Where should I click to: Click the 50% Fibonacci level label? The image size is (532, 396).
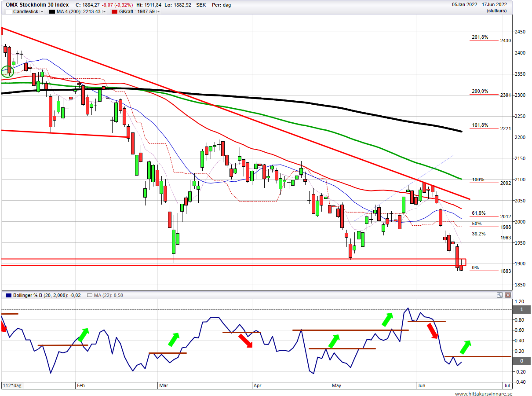point(477,224)
